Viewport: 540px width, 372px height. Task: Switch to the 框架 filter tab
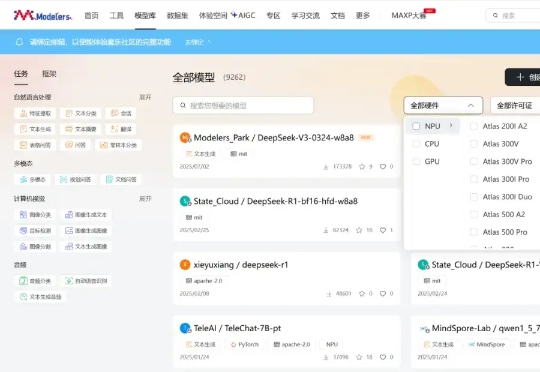(49, 74)
